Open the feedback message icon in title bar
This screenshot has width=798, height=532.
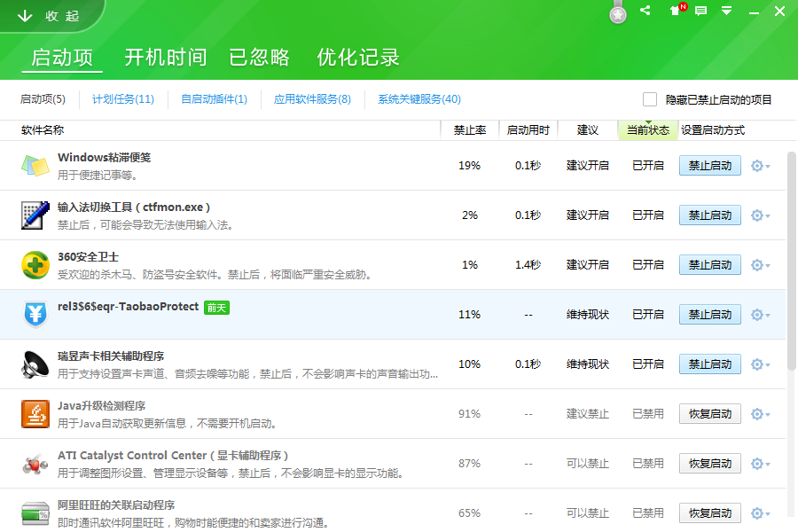tap(700, 12)
